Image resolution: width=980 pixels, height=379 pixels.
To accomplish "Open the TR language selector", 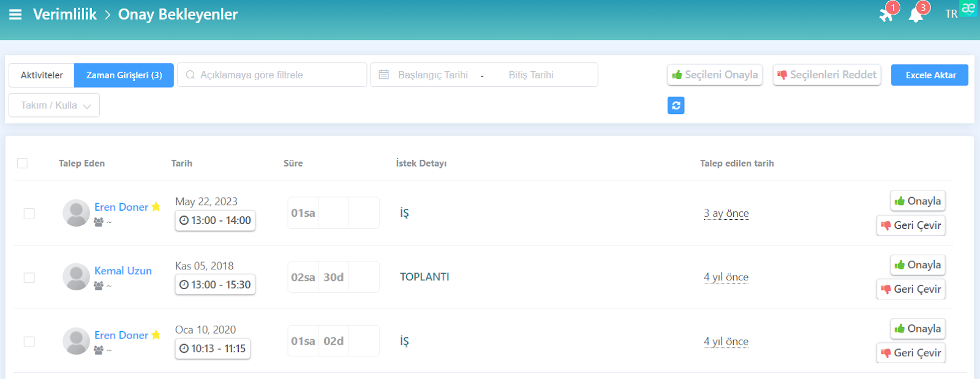I will pos(951,14).
